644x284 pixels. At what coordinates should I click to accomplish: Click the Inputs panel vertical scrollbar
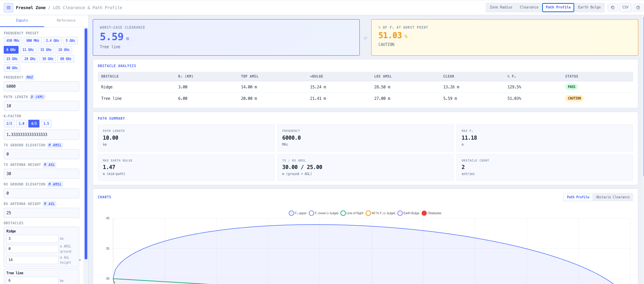86,144
